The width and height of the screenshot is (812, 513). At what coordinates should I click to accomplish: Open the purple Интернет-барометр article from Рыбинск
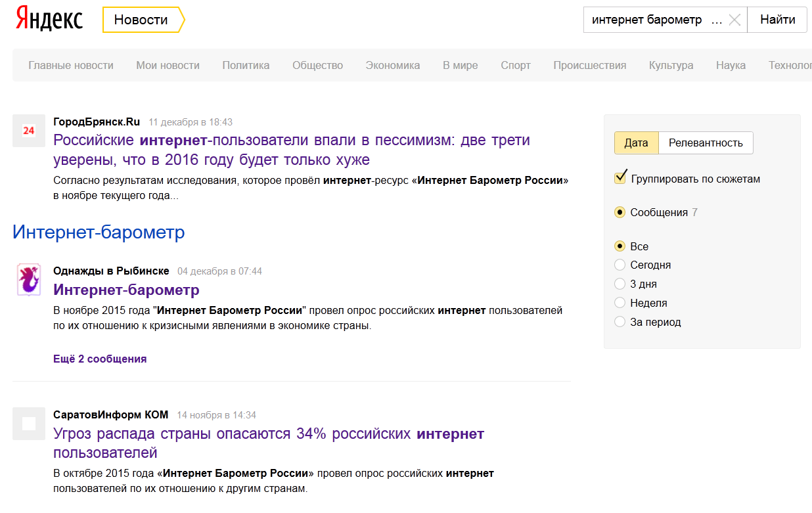pyautogui.click(x=126, y=290)
